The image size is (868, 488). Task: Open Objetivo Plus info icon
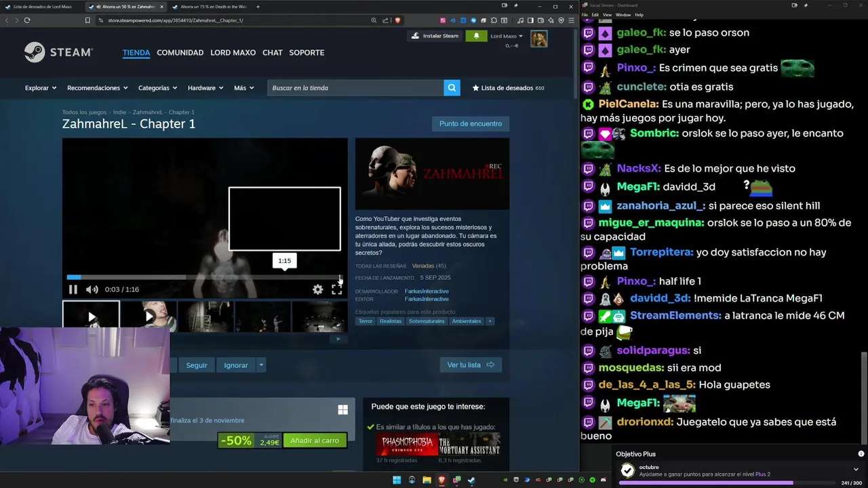click(861, 453)
